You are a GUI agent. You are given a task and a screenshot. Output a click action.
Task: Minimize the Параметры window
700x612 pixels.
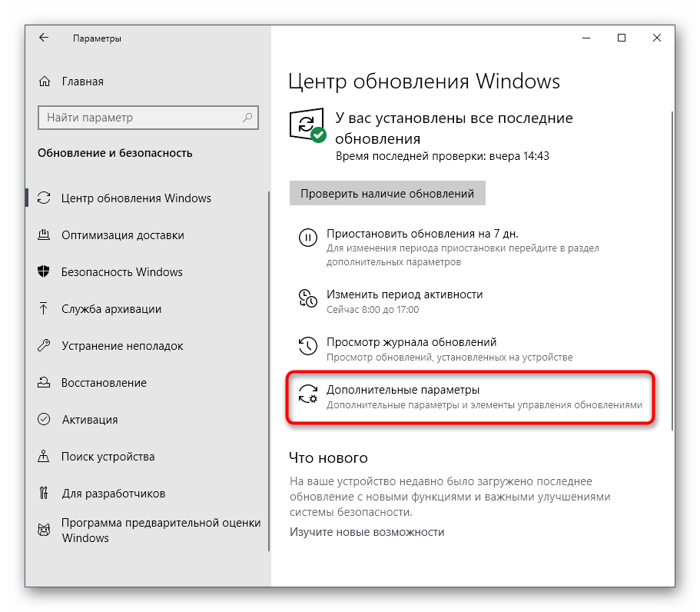point(586,38)
